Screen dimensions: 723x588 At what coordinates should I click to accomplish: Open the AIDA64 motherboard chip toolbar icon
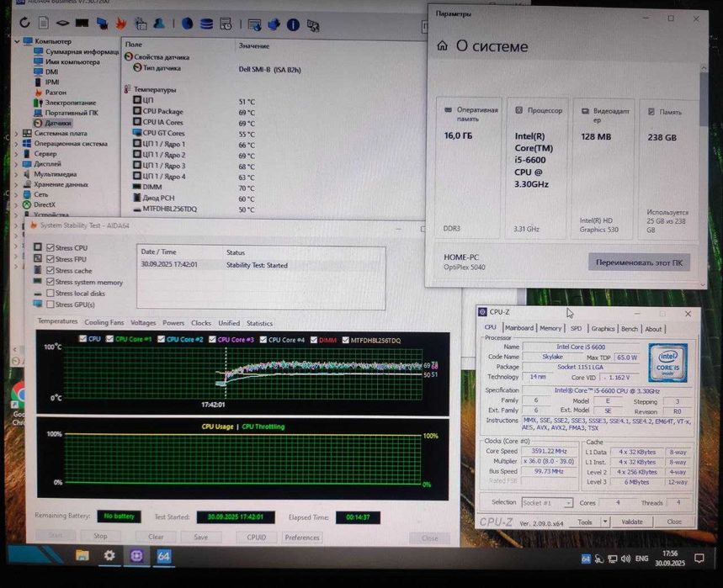coord(62,23)
